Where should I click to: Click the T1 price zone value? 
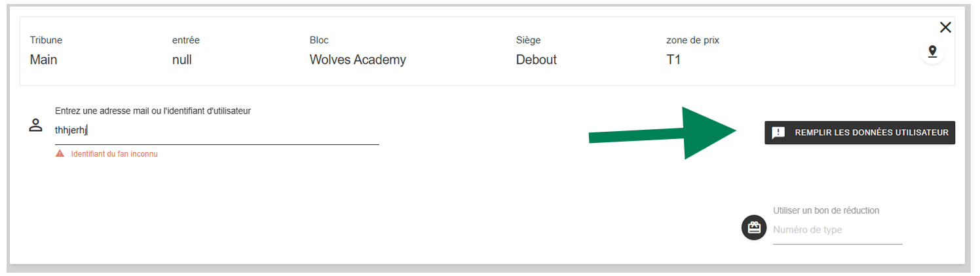673,60
